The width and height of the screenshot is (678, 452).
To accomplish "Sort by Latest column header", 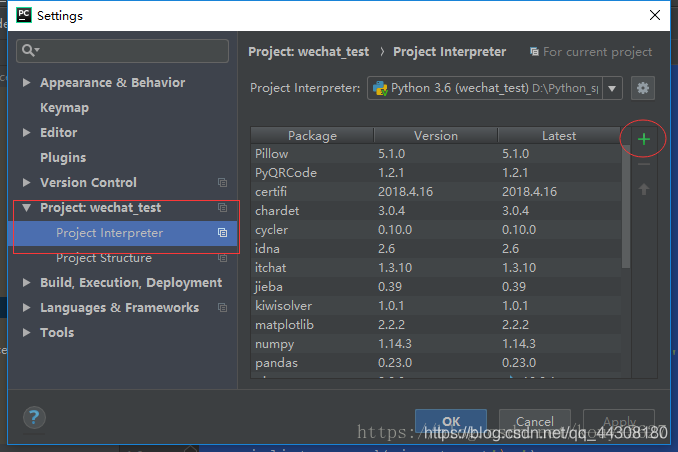I will click(559, 135).
